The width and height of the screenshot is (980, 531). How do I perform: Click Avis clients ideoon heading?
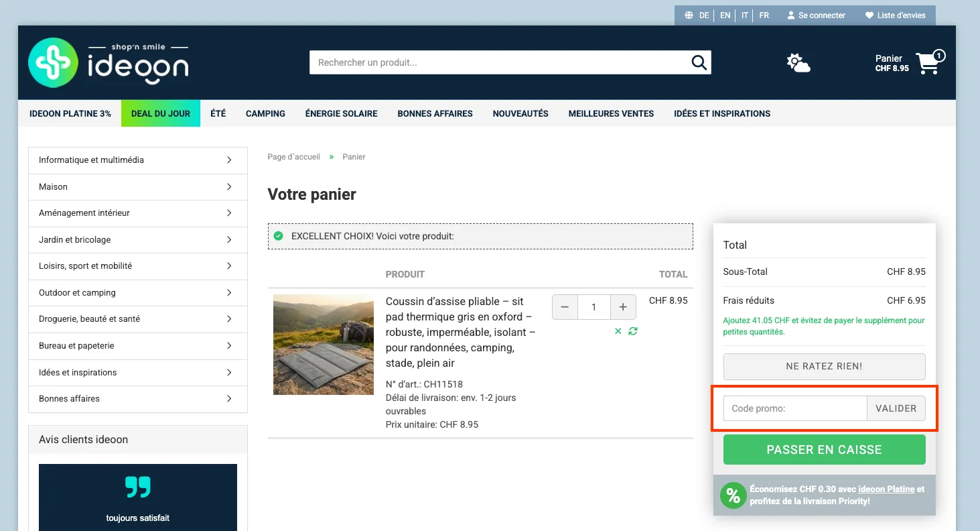coord(83,440)
